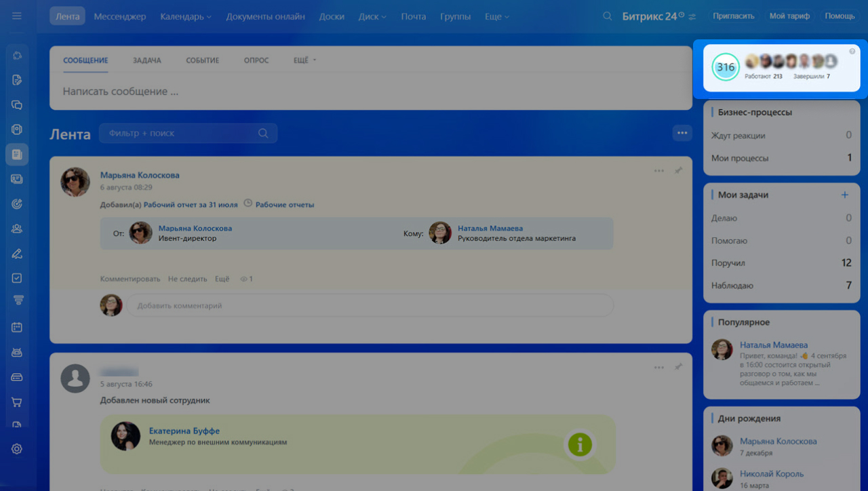Select the СОБЫТИЕ composer tab
The height and width of the screenshot is (491, 868).
pyautogui.click(x=203, y=60)
